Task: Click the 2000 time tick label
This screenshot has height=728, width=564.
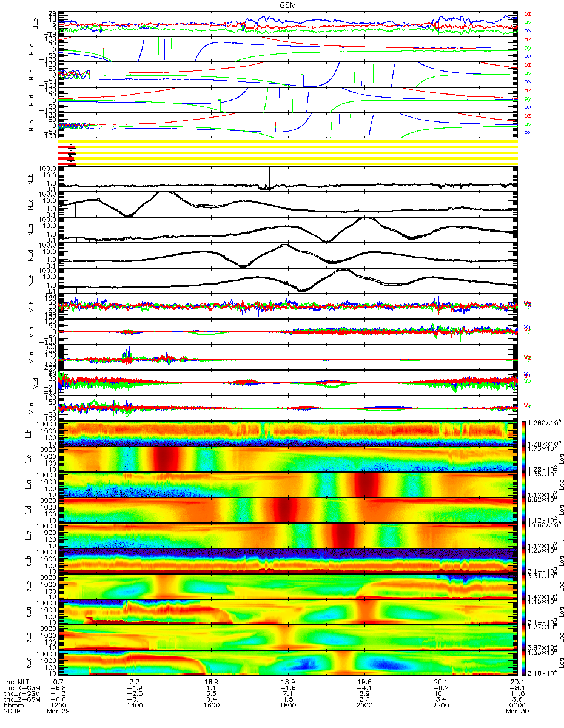Action: click(x=364, y=706)
